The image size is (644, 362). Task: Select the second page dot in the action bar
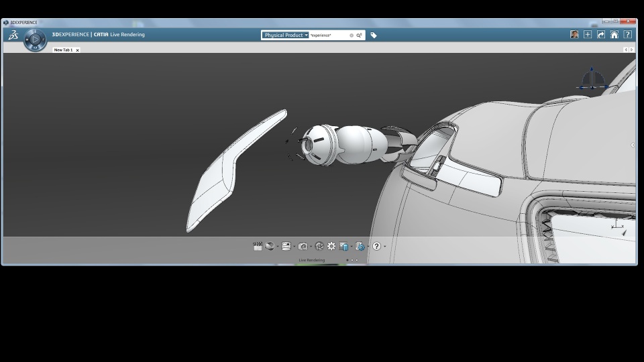click(352, 260)
